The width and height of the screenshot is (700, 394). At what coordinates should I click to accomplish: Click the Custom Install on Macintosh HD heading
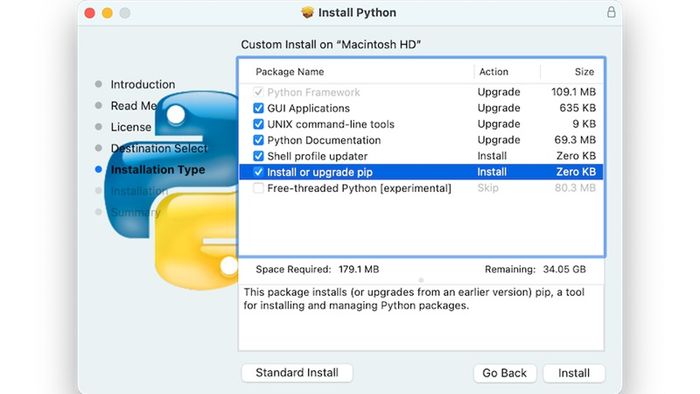(331, 45)
